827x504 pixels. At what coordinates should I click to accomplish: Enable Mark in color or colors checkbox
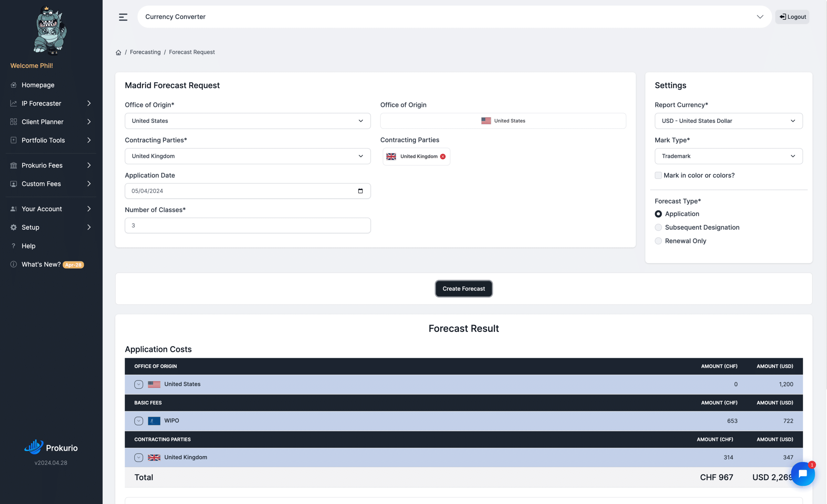pos(658,175)
